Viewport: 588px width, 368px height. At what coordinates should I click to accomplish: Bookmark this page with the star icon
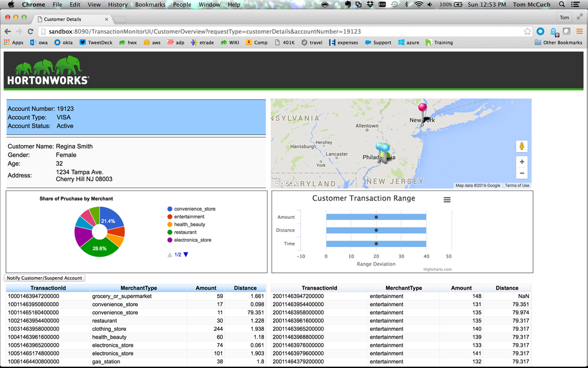[x=527, y=31]
